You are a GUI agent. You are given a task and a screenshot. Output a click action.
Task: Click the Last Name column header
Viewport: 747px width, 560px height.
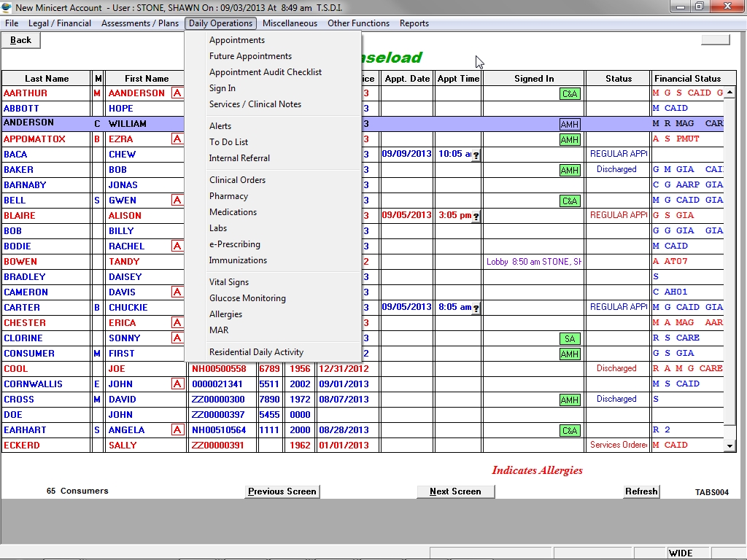click(47, 79)
